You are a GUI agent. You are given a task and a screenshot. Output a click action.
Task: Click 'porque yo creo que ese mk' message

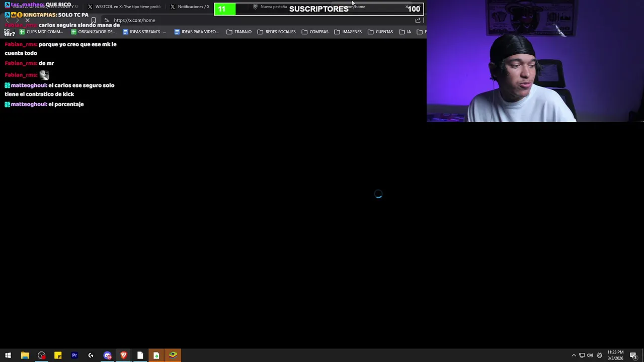tap(60, 49)
